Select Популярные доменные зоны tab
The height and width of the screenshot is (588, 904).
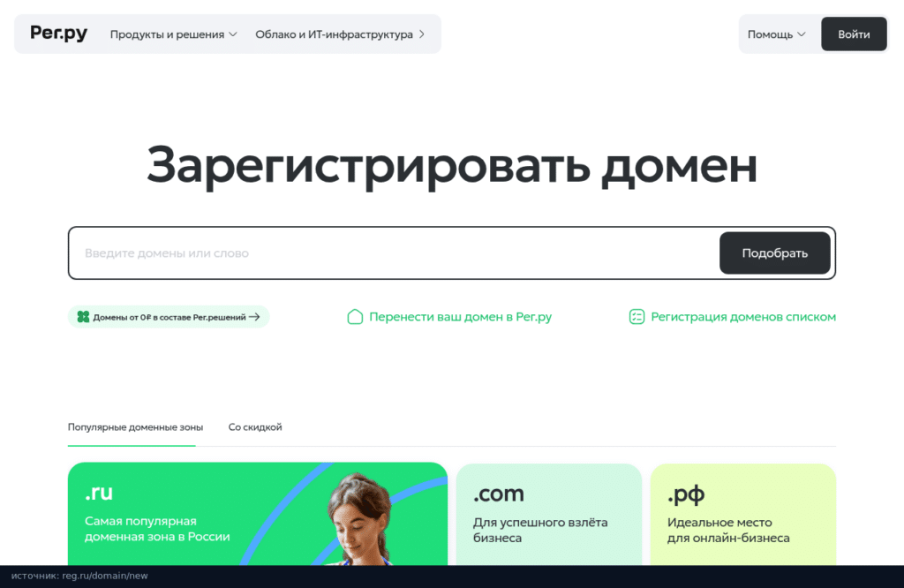(135, 427)
